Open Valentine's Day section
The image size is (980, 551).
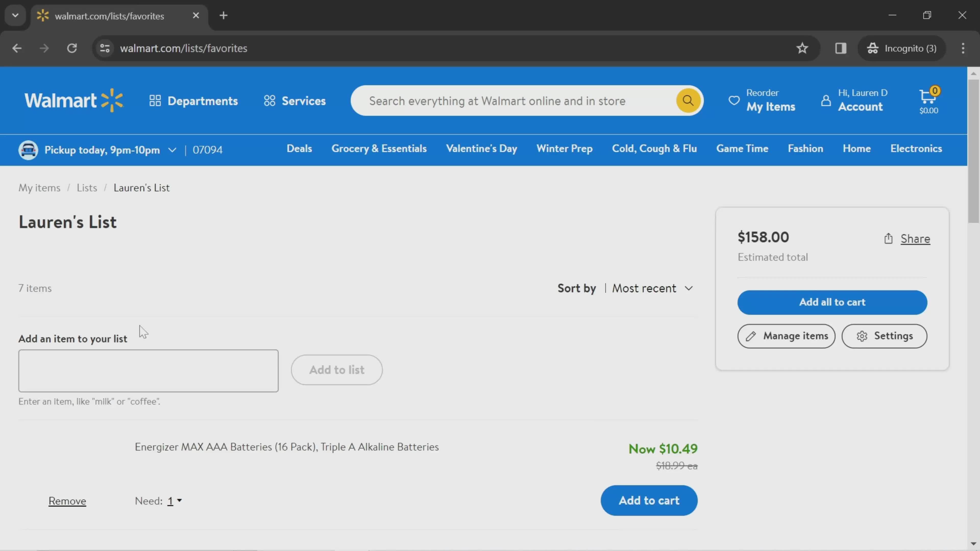481,148
